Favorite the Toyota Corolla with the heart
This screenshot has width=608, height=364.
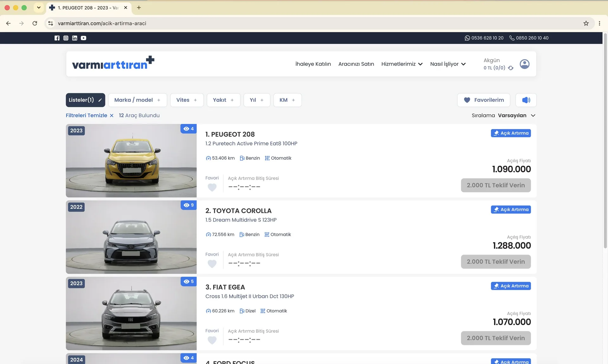tap(212, 263)
